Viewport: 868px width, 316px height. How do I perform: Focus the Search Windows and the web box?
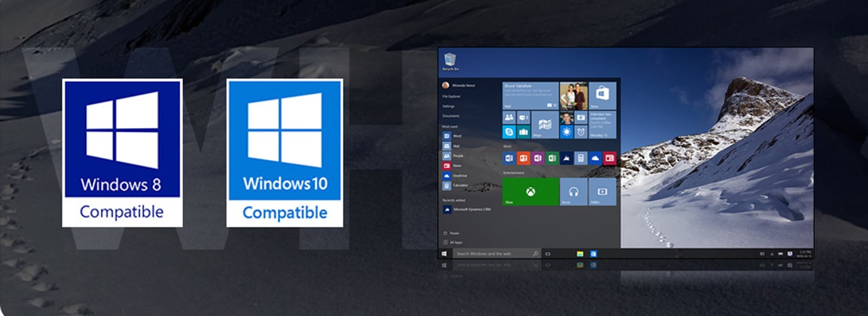coord(497,253)
